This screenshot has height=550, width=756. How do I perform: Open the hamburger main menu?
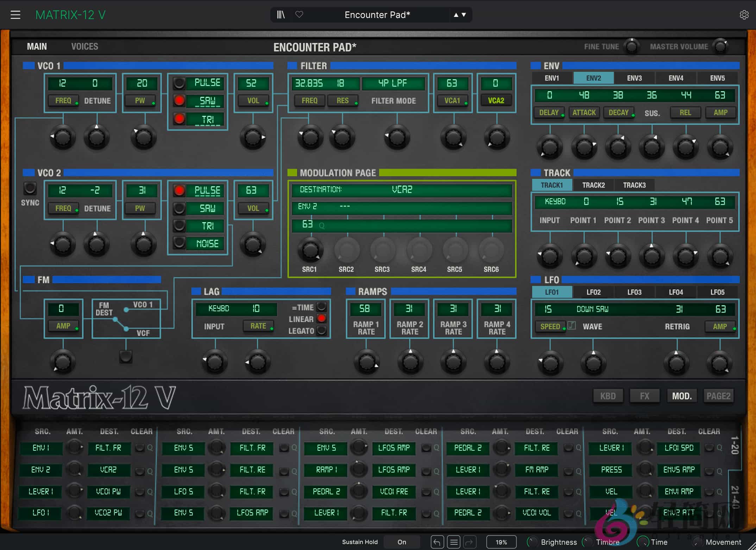coord(15,15)
